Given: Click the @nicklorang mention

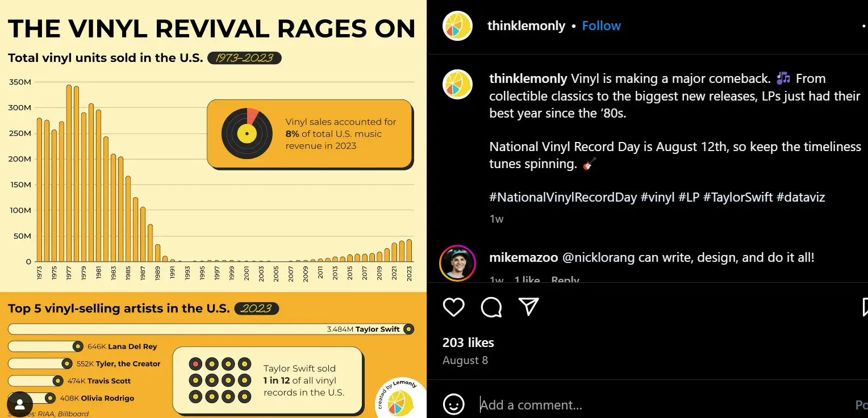Looking at the screenshot, I should 596,257.
